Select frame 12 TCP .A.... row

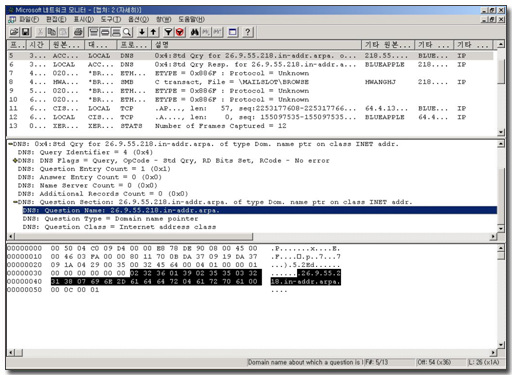tap(250, 117)
